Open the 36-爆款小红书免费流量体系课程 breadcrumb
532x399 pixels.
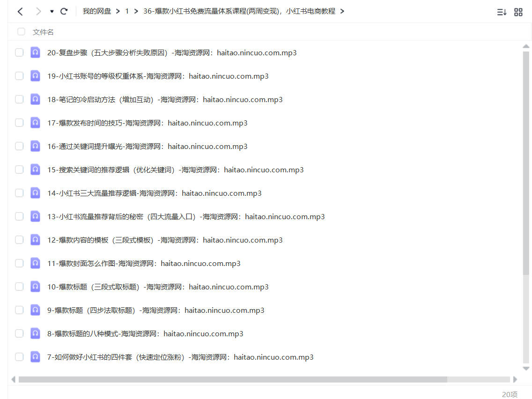pos(239,11)
